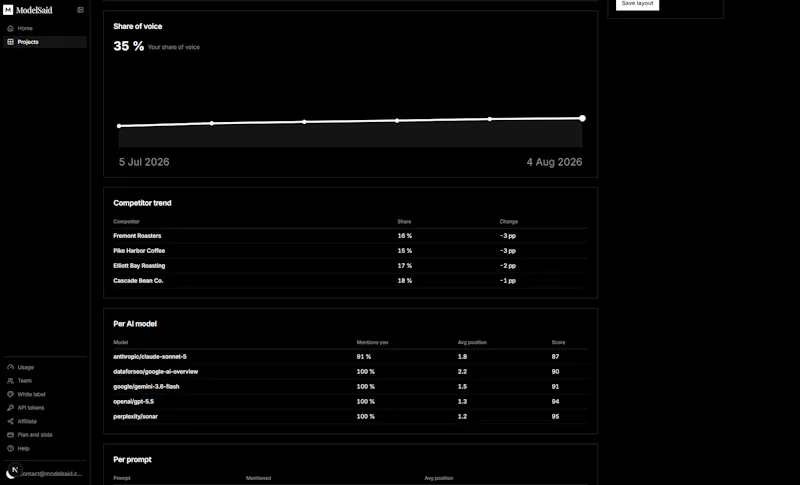Click the 5 Jul 2026 date label
800x485 pixels.
[x=144, y=162]
